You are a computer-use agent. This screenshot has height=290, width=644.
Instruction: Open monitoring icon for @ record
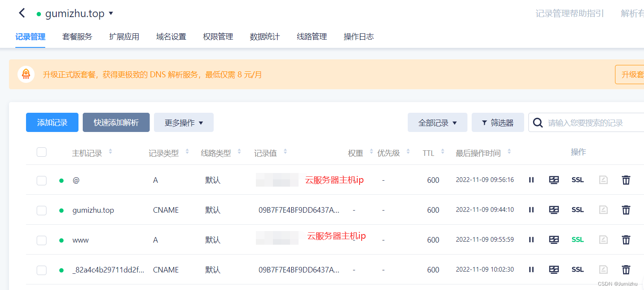tap(554, 180)
